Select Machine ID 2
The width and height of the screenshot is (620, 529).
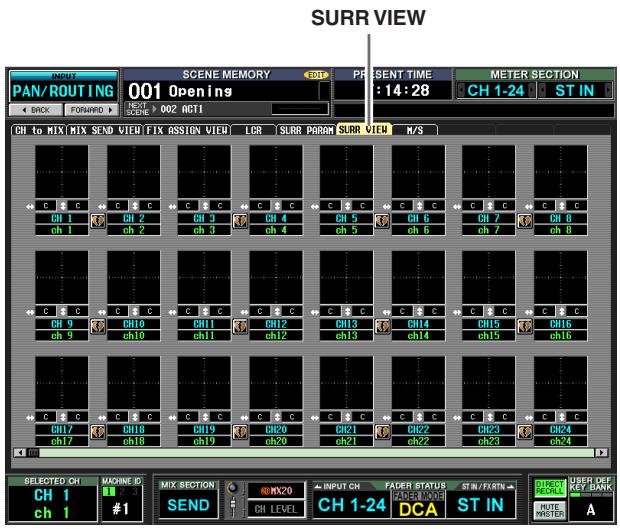(x=122, y=492)
